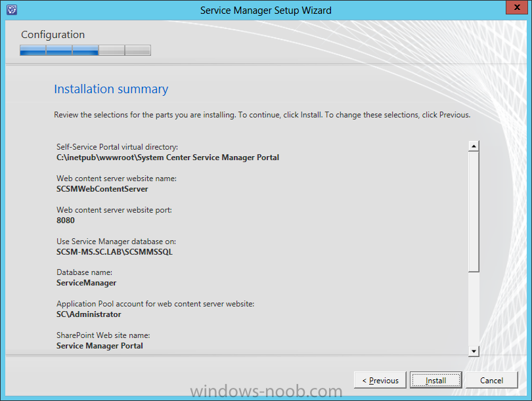Click the Configuration progress bar
Screen dimensions: 532x401
[x=85, y=50]
